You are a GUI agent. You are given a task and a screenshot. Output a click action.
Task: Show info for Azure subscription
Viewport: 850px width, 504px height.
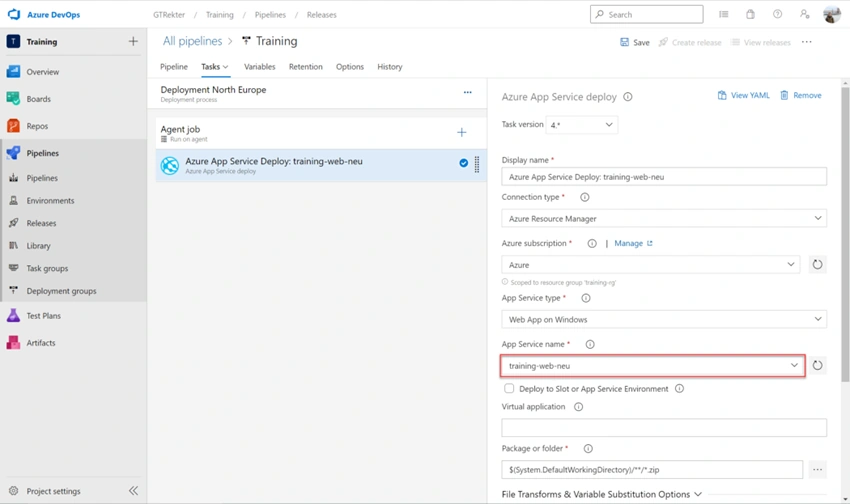[592, 243]
